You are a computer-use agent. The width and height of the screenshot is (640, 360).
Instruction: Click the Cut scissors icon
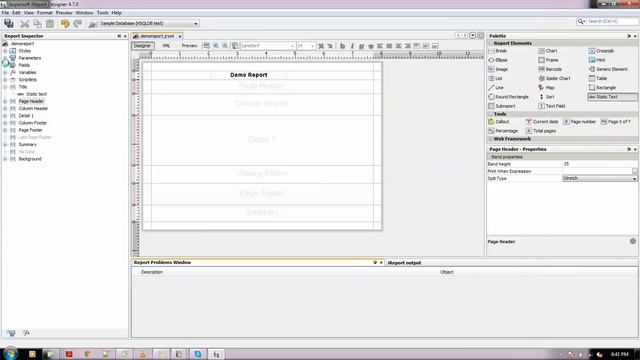24,24
